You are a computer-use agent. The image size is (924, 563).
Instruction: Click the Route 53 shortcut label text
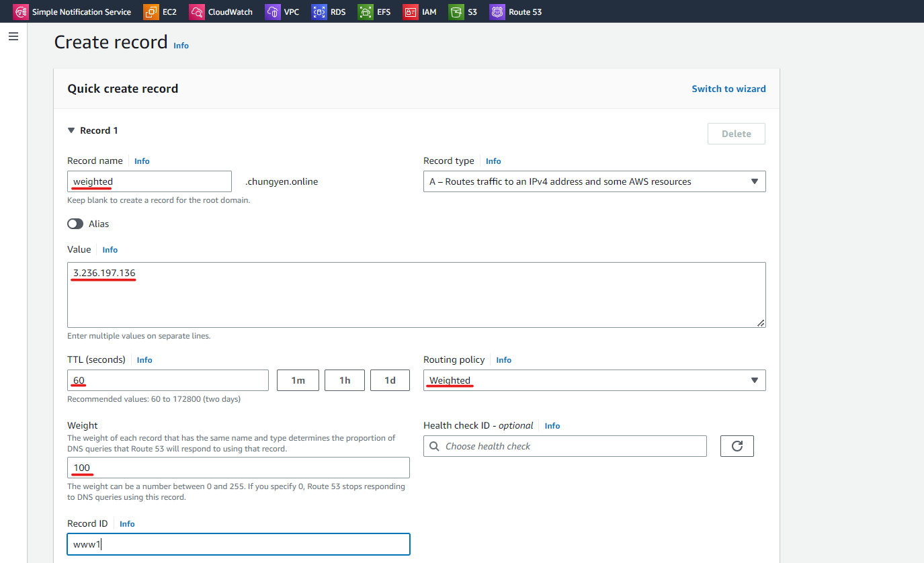526,12
